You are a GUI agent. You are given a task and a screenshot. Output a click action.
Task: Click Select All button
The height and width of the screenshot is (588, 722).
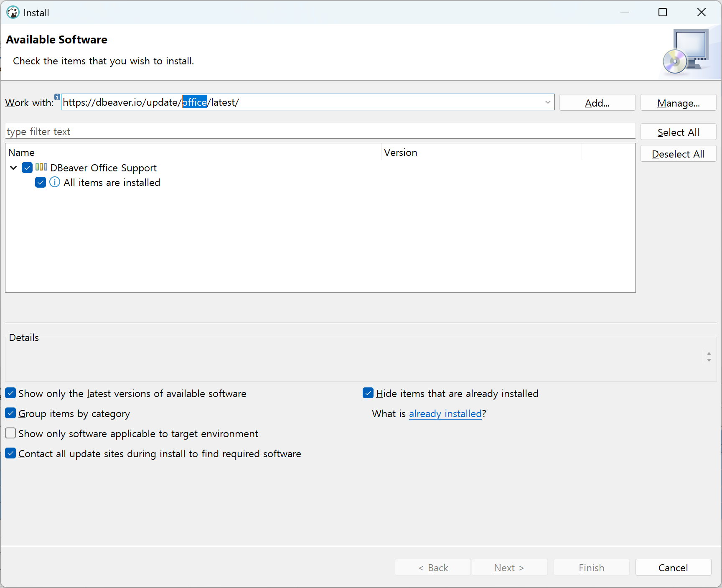tap(678, 132)
